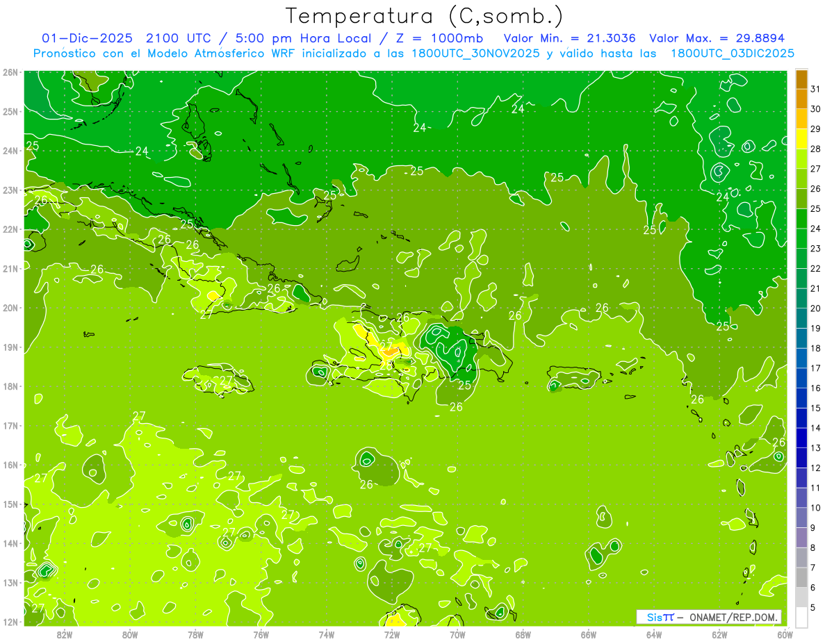The image size is (834, 644).
Task: Click the 21N latitude axis label
Action: [10, 269]
